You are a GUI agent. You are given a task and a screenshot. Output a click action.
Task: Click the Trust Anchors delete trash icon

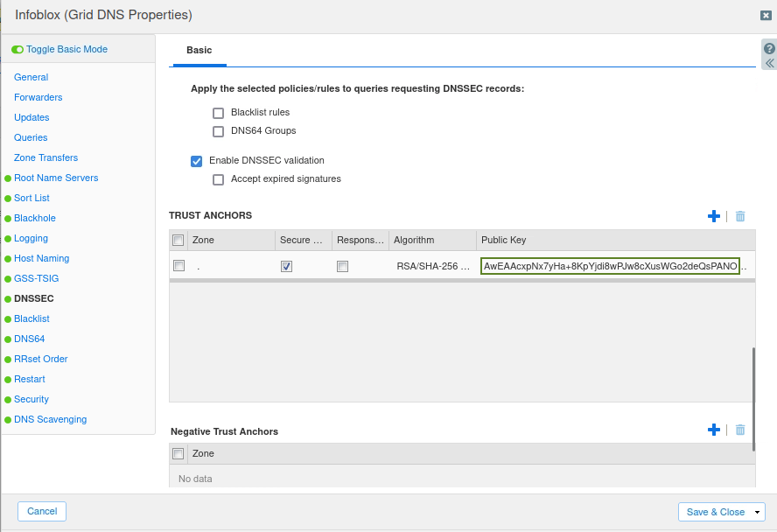coord(740,216)
